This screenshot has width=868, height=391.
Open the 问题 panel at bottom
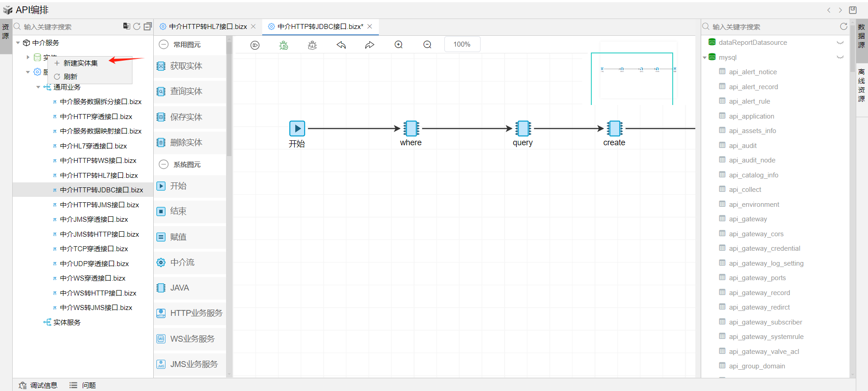(x=83, y=385)
